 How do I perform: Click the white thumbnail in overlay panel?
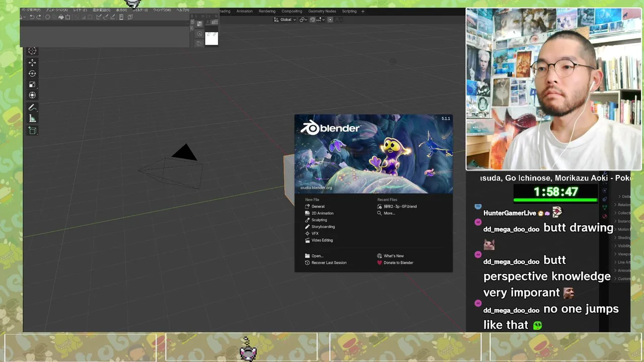point(212,38)
